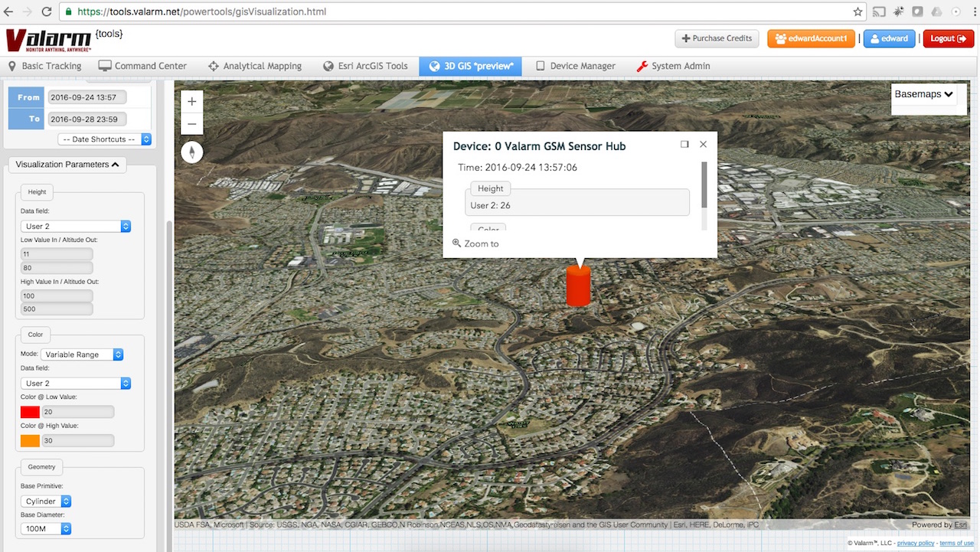The height and width of the screenshot is (552, 980).
Task: Zoom out on the 3D map
Action: [x=191, y=124]
